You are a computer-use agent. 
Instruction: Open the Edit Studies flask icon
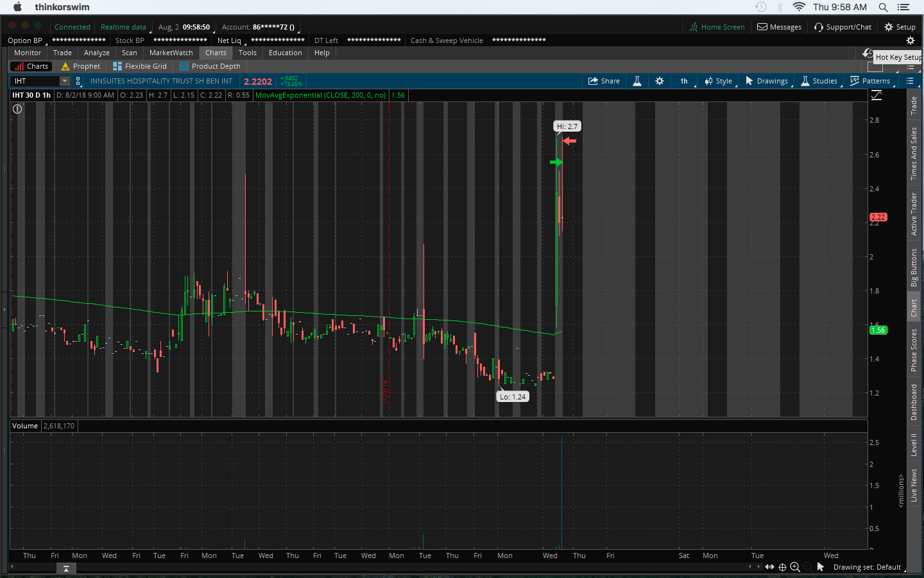point(637,81)
